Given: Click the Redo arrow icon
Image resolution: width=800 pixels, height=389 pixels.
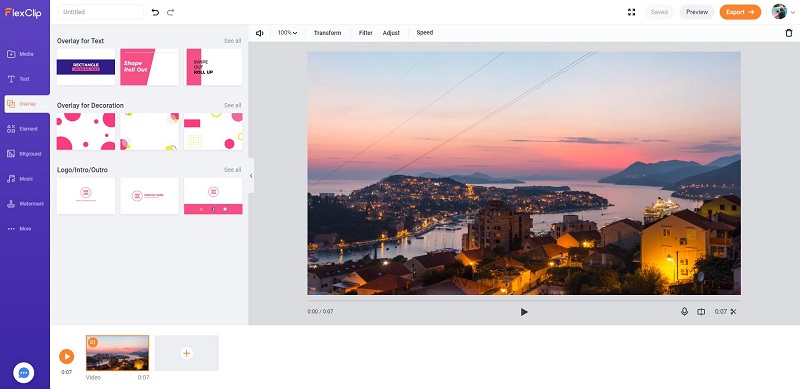Looking at the screenshot, I should click(170, 12).
